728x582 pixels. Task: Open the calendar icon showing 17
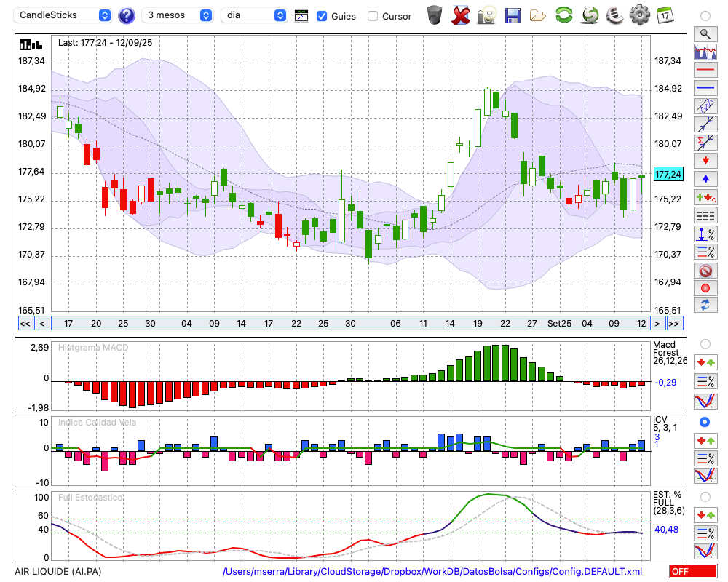point(665,15)
